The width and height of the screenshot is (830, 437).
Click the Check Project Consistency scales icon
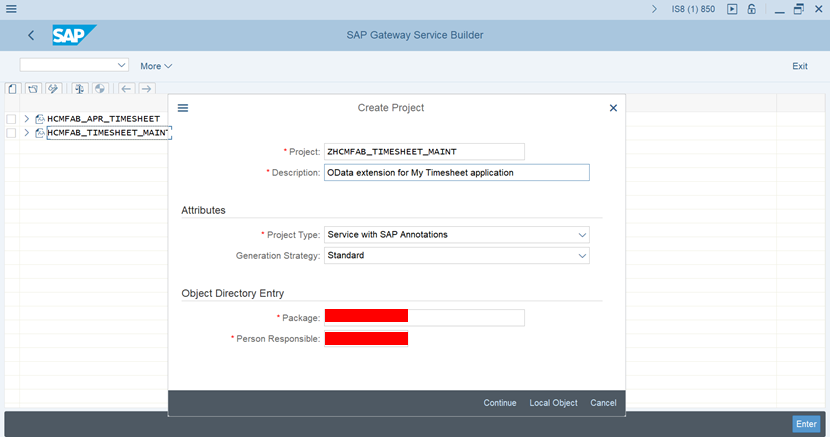coord(79,89)
